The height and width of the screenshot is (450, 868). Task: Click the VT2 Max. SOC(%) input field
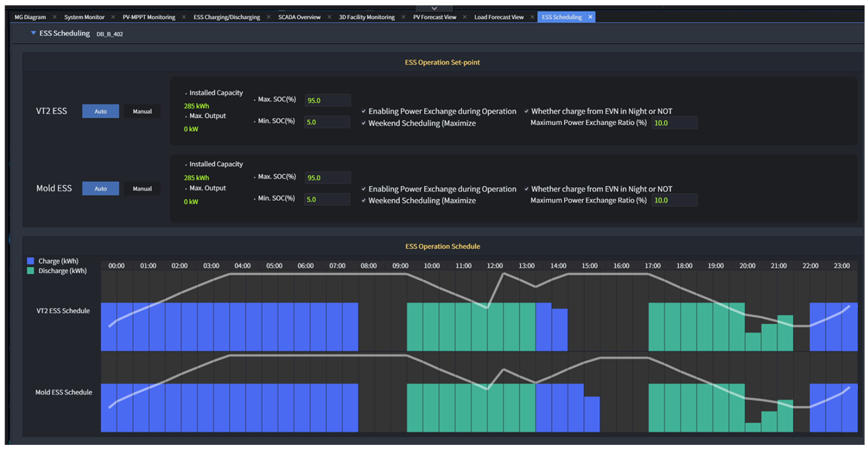pyautogui.click(x=327, y=101)
